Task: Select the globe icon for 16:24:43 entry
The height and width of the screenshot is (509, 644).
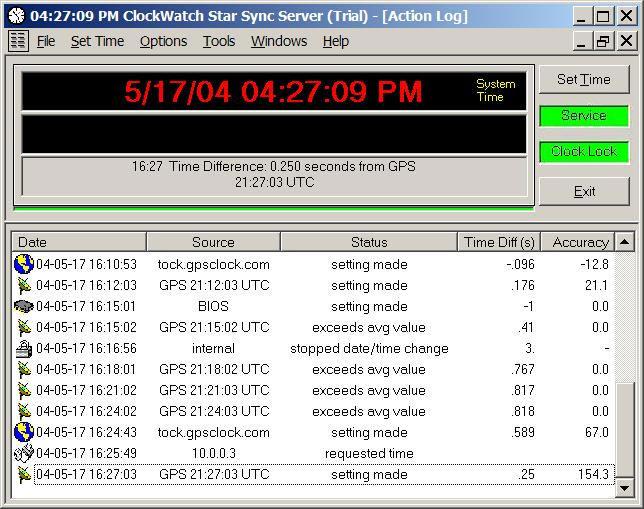Action: tap(24, 432)
